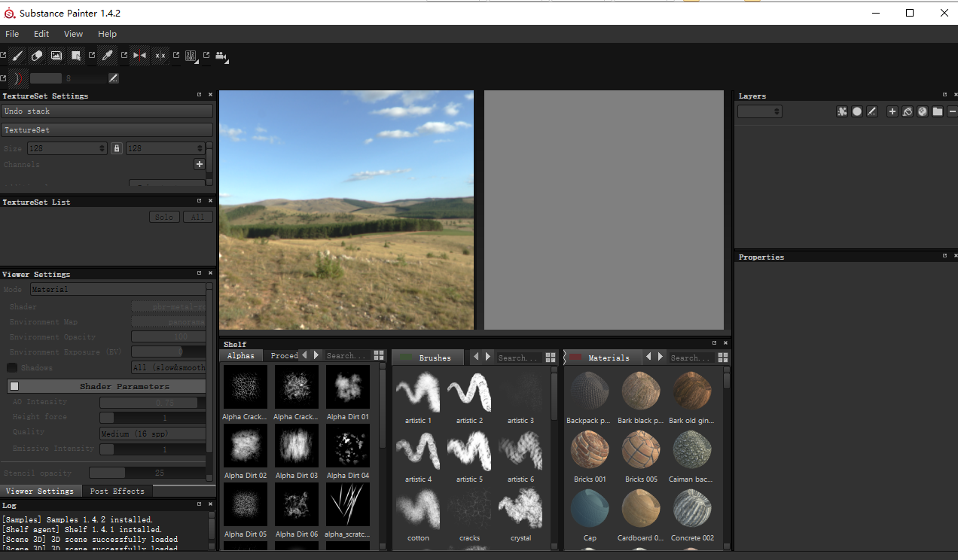Screen dimensions: 958x560
Task: Open the Layers blending mode dropdown
Action: [760, 111]
